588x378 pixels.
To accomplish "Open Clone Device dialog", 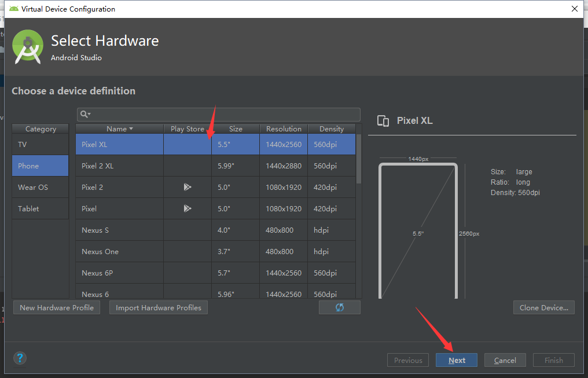I will (x=543, y=307).
